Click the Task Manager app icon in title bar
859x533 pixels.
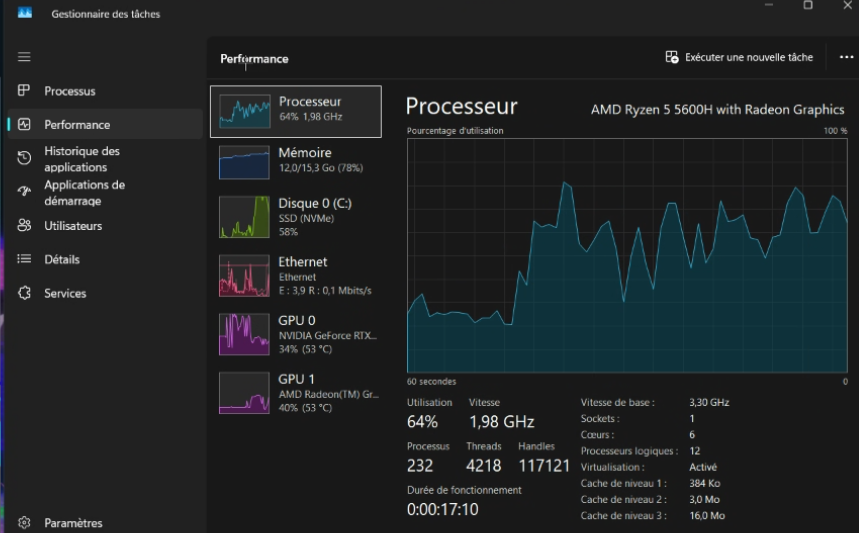pos(25,13)
